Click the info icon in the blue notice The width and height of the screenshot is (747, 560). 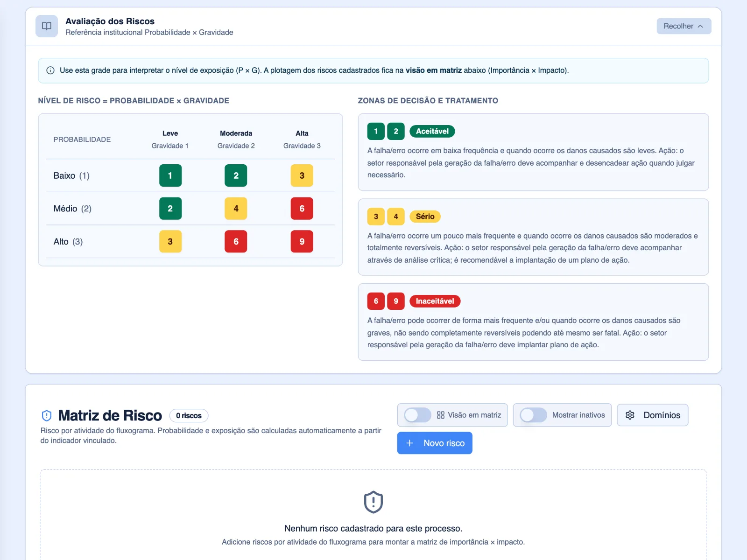click(x=50, y=70)
